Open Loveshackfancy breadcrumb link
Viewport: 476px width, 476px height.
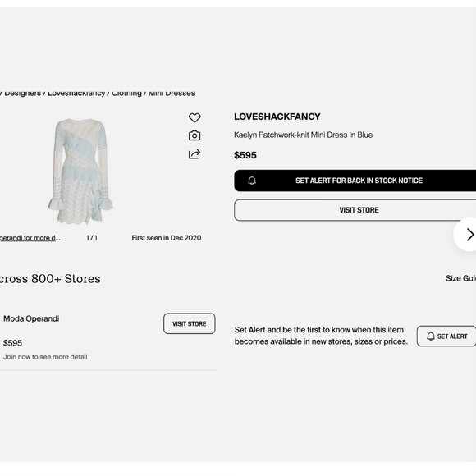[x=76, y=94]
